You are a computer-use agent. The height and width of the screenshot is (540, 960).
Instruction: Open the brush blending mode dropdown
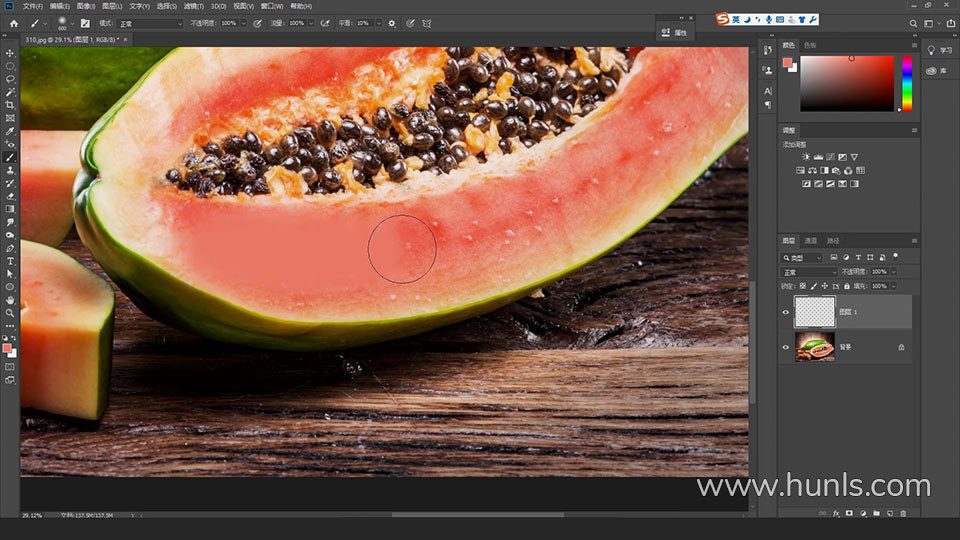150,23
